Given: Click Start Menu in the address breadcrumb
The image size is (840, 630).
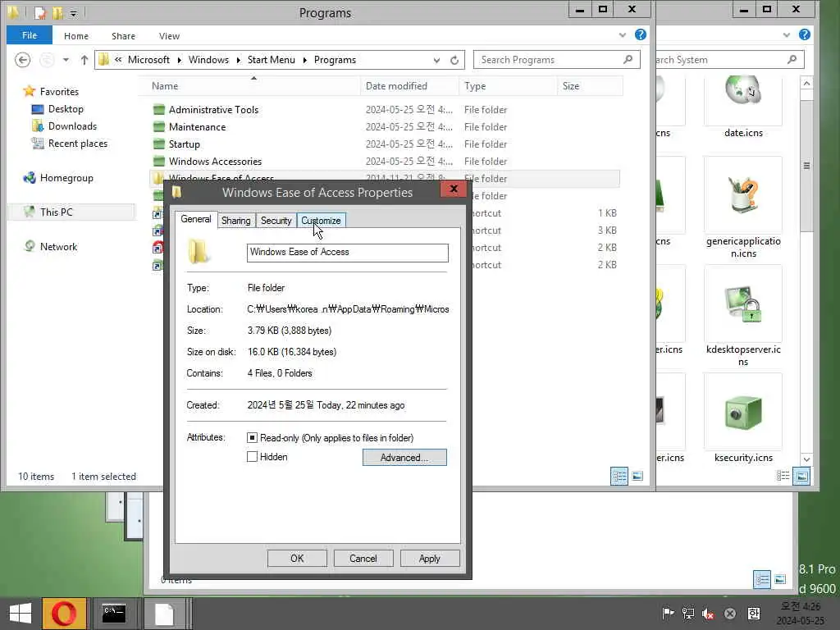Looking at the screenshot, I should 271,59.
